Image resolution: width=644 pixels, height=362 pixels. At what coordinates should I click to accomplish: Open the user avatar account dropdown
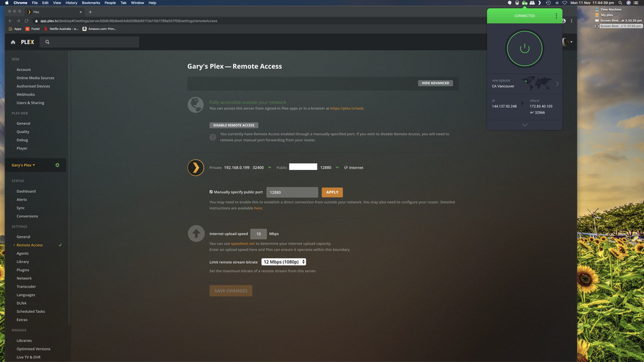tap(568, 42)
